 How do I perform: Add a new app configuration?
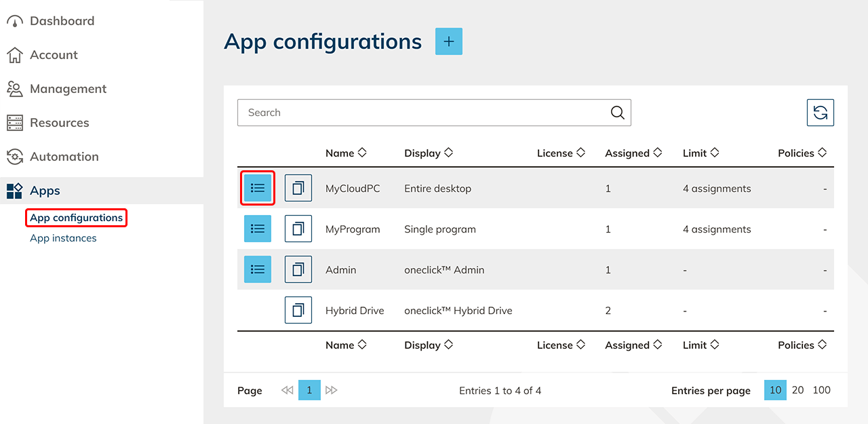[448, 41]
